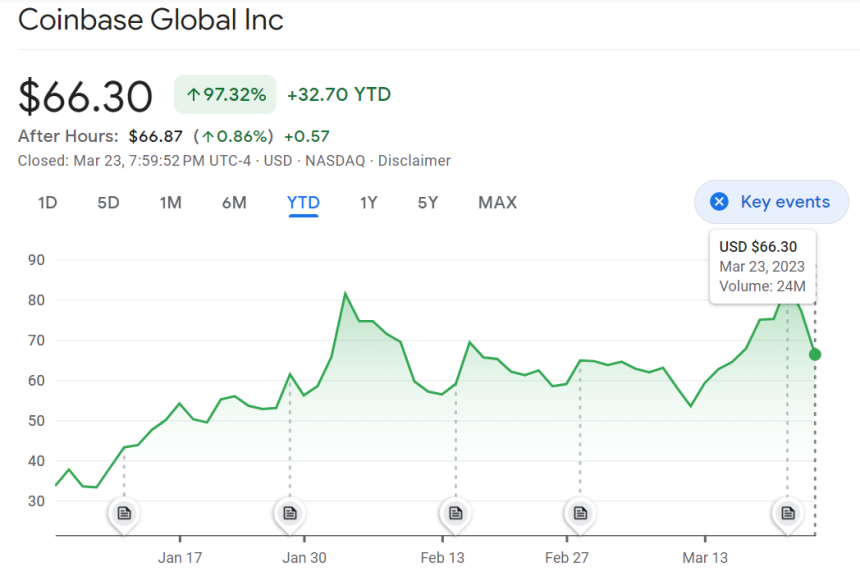Show the 1M chart range
The height and width of the screenshot is (576, 860).
(x=170, y=203)
